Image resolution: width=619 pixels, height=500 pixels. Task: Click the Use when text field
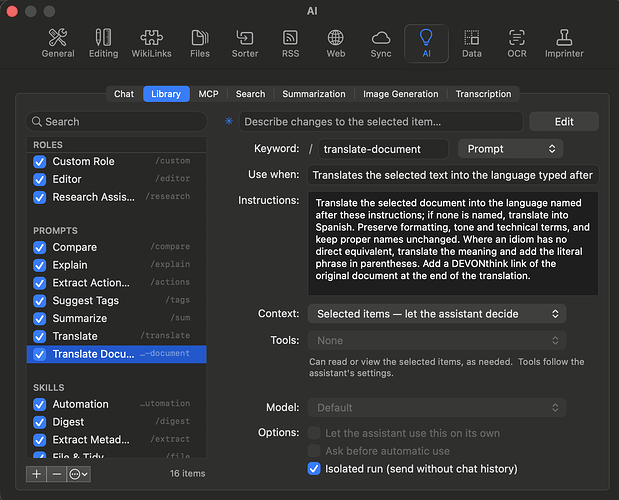(453, 175)
